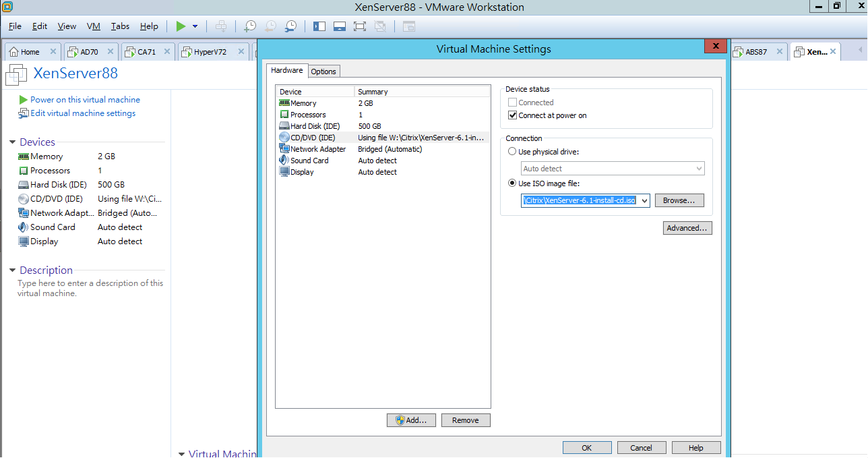
Task: Select Processors row in the dialog device list
Action: (x=383, y=115)
